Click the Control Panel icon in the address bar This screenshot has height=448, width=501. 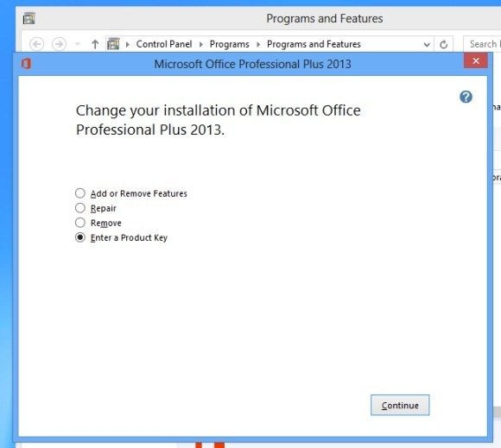[x=113, y=44]
